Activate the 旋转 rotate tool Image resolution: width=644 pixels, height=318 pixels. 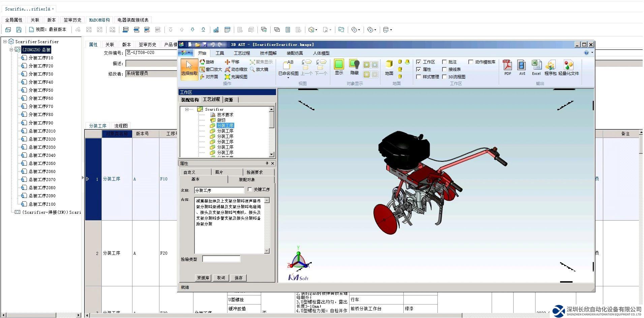[x=207, y=62]
